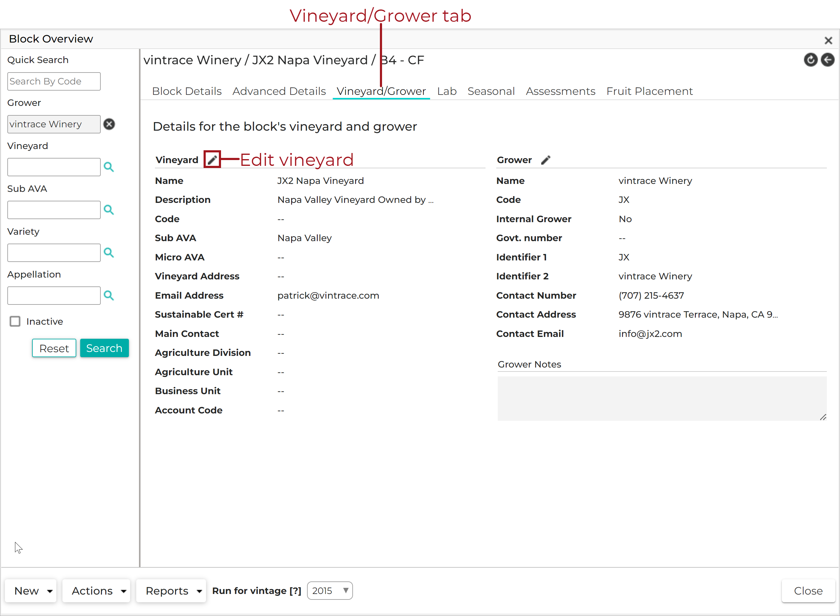Switch to the Lab tab

pyautogui.click(x=447, y=91)
